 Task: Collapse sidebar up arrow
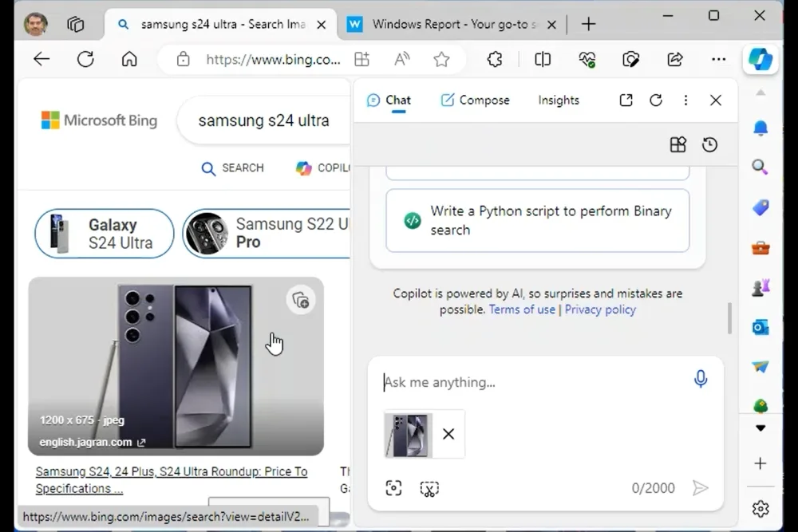pos(760,93)
